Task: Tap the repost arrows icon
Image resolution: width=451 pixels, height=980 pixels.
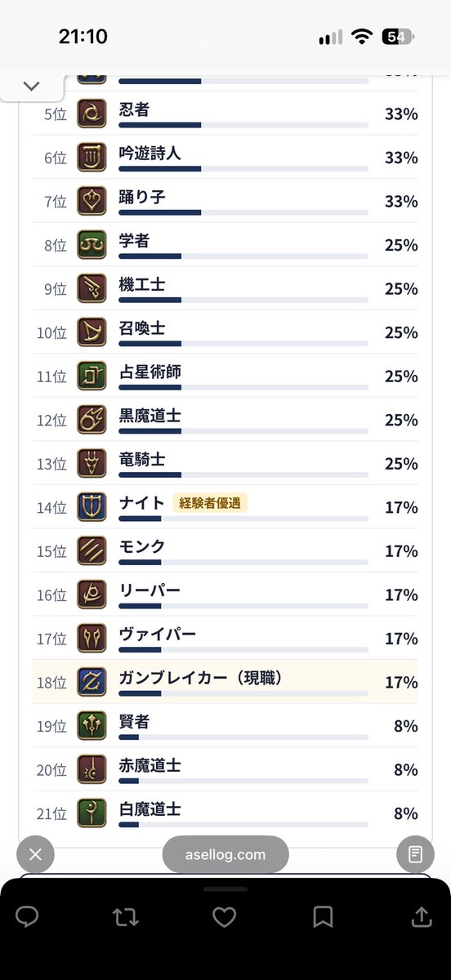Action: click(x=126, y=917)
